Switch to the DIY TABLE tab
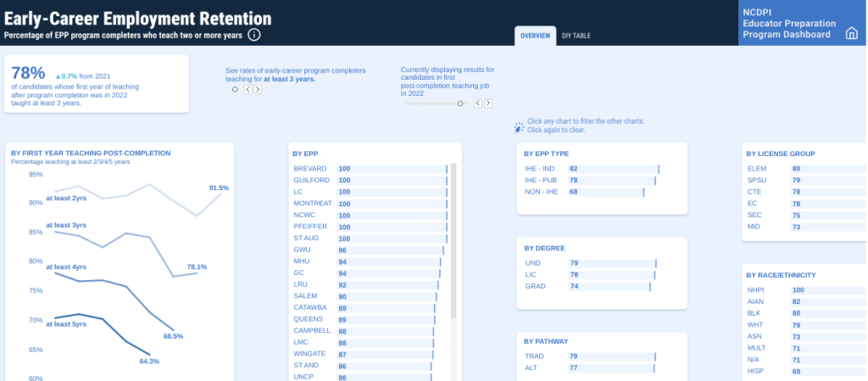Viewport: 868px width, 381px height. coord(576,36)
